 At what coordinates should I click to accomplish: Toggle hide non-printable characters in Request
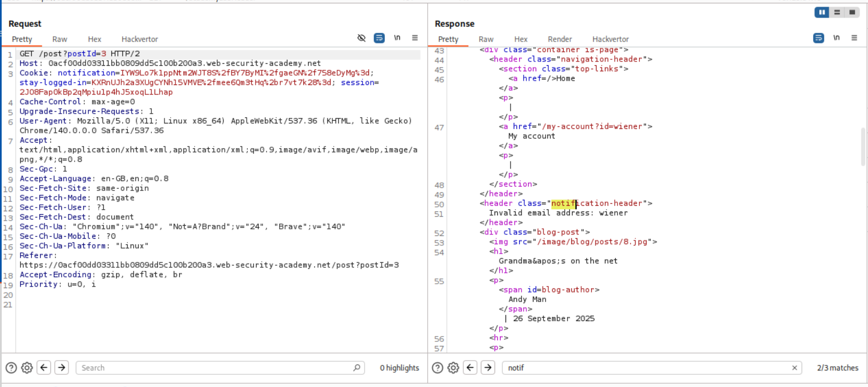[361, 38]
